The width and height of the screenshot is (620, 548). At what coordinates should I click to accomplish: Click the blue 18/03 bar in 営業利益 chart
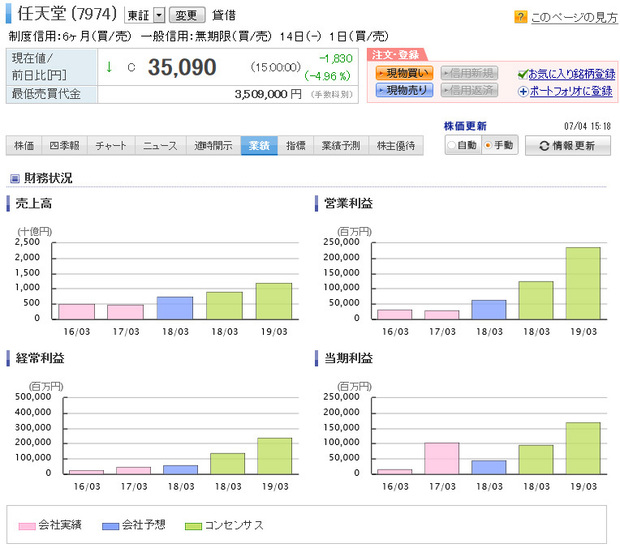click(x=489, y=310)
